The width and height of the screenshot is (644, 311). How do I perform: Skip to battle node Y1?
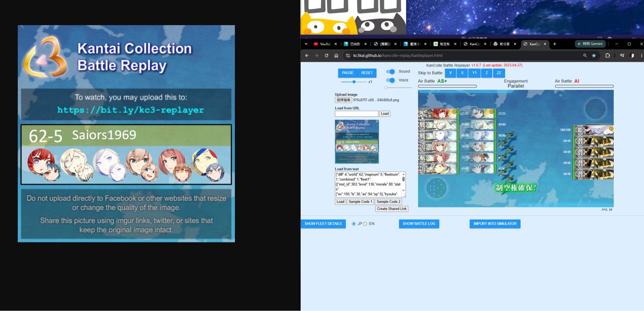tap(474, 73)
